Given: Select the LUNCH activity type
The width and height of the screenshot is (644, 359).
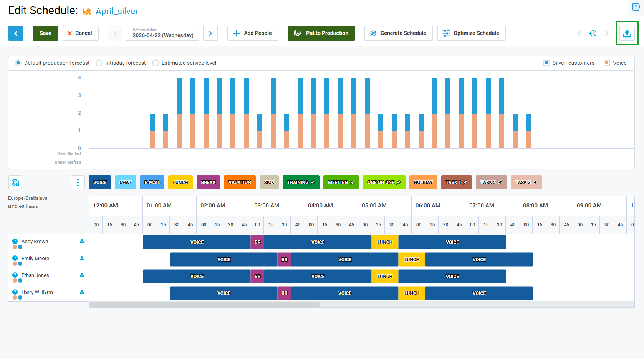Looking at the screenshot, I should (x=180, y=183).
